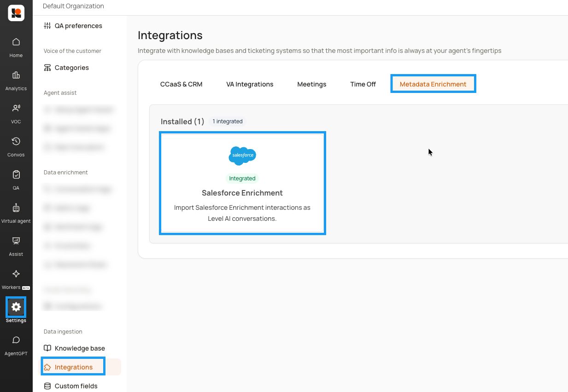Open AgentGPT chat
The height and width of the screenshot is (392, 568).
click(16, 346)
